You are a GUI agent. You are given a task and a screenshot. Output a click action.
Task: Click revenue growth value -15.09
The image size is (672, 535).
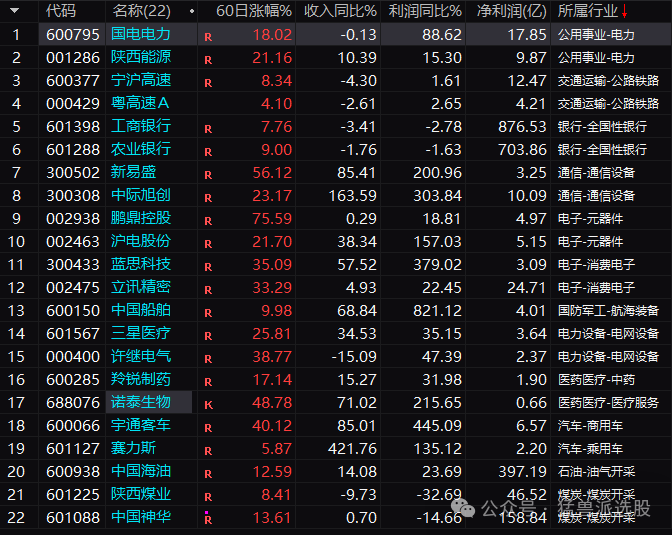pos(354,357)
